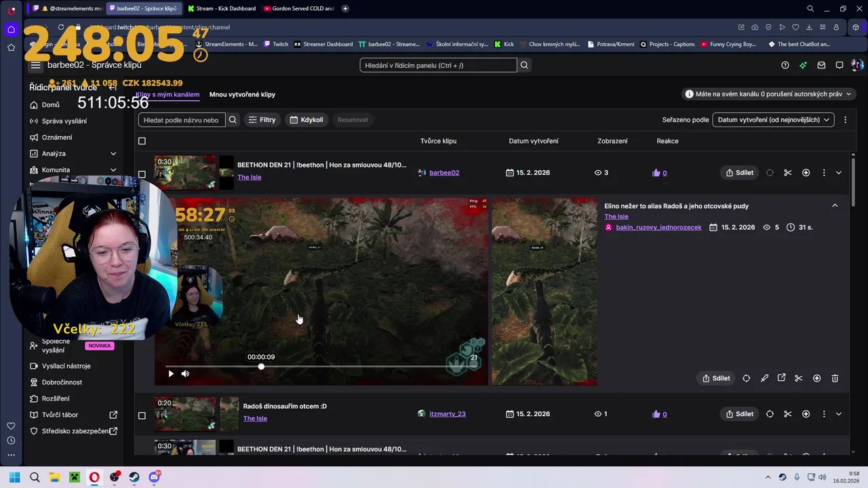
Task: Click the pencil edit icon in expanded clip
Action: click(764, 378)
